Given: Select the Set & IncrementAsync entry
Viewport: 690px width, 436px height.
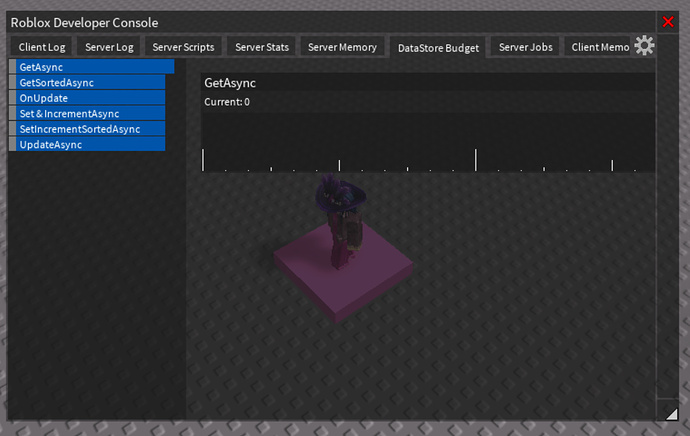Looking at the screenshot, I should click(x=87, y=114).
